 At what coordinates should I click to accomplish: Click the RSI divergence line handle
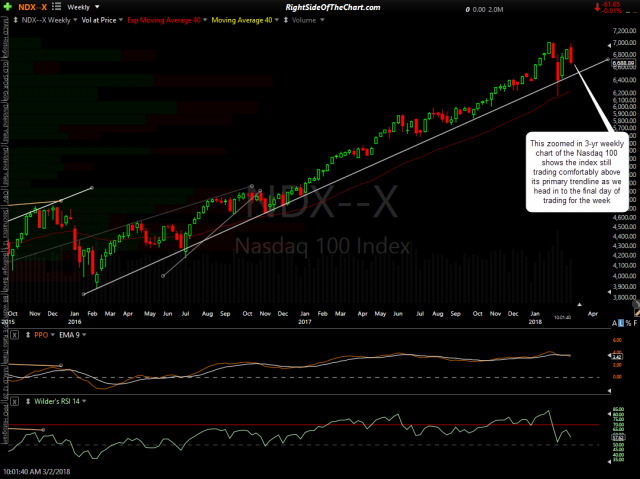point(43,430)
